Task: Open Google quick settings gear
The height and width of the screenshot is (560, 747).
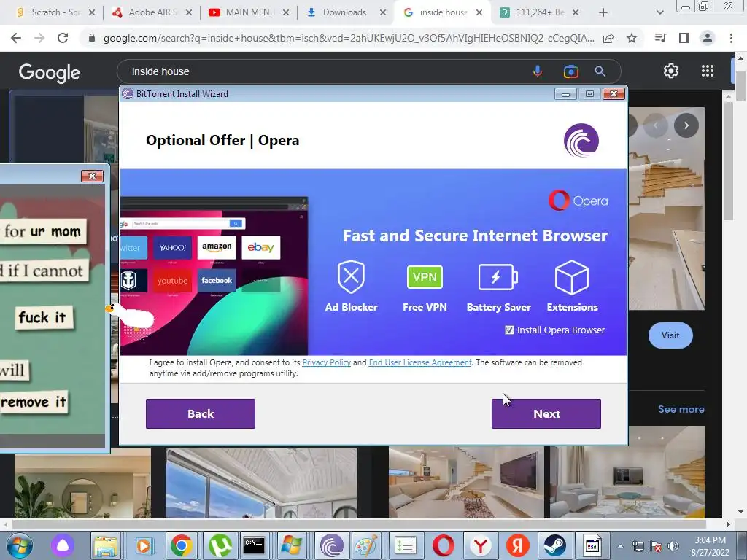Action: 671,71
